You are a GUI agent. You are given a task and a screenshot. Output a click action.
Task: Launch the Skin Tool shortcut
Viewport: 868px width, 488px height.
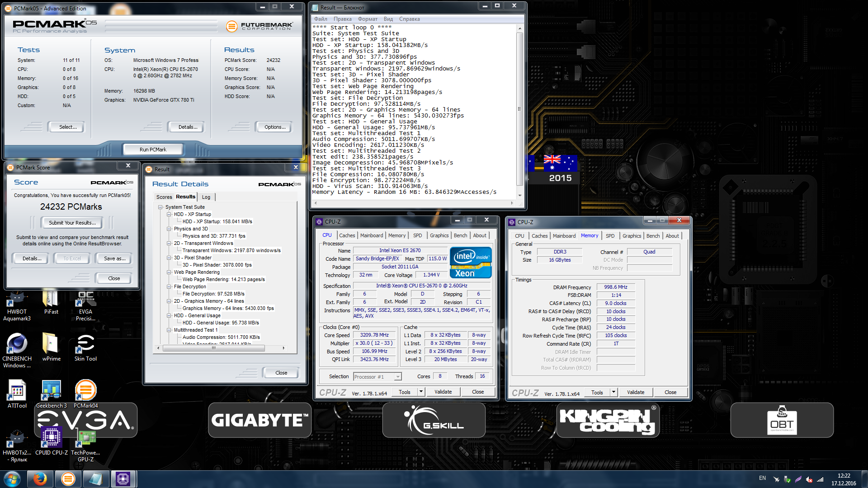[x=85, y=347]
